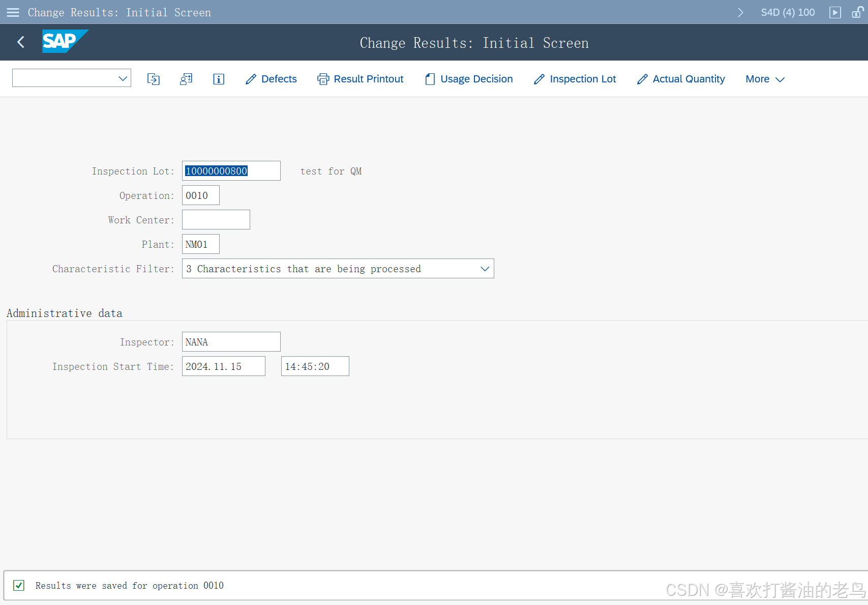Expand the system chevron near S4D
868x605 pixels.
pos(740,12)
